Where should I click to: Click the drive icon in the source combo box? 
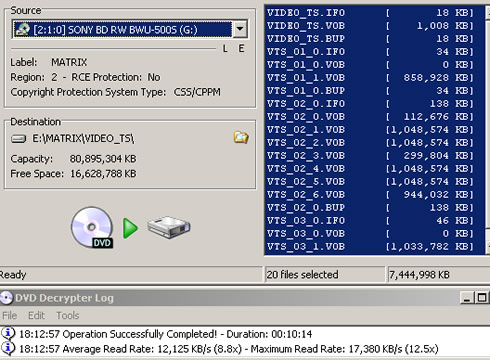tap(22, 29)
